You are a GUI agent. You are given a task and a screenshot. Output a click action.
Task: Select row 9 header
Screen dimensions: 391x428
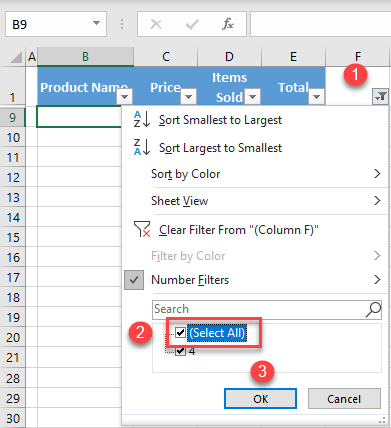click(x=12, y=117)
